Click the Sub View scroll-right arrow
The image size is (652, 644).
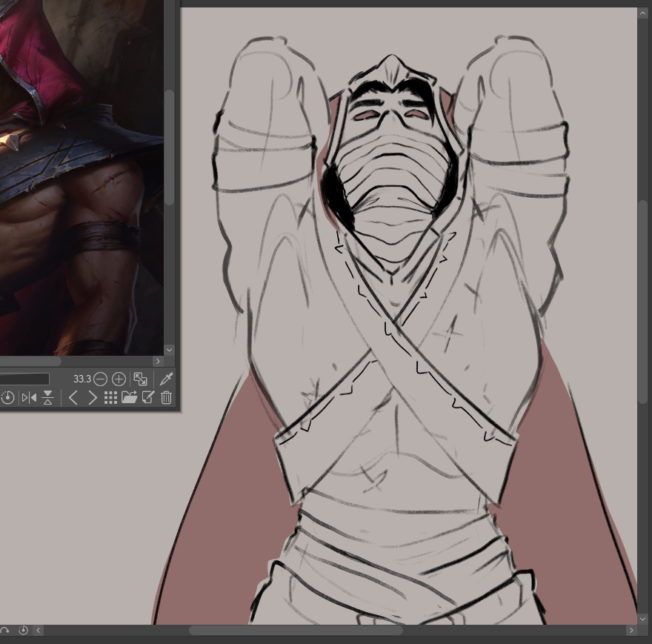(158, 361)
